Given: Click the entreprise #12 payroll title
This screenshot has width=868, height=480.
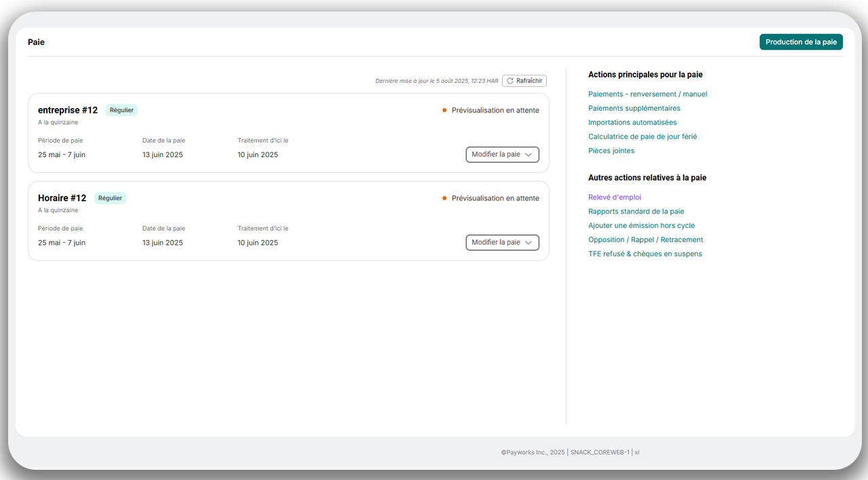Looking at the screenshot, I should tap(68, 110).
